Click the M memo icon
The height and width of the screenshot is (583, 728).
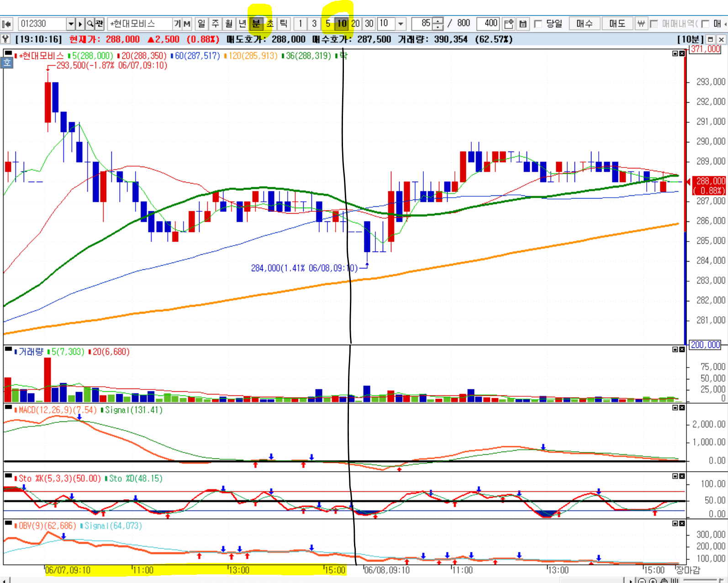pyautogui.click(x=187, y=24)
